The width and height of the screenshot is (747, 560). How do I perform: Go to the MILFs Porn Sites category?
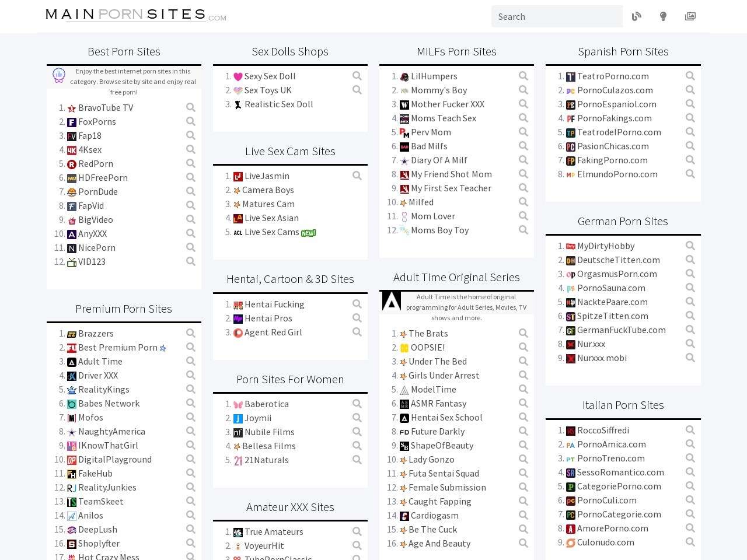456,51
